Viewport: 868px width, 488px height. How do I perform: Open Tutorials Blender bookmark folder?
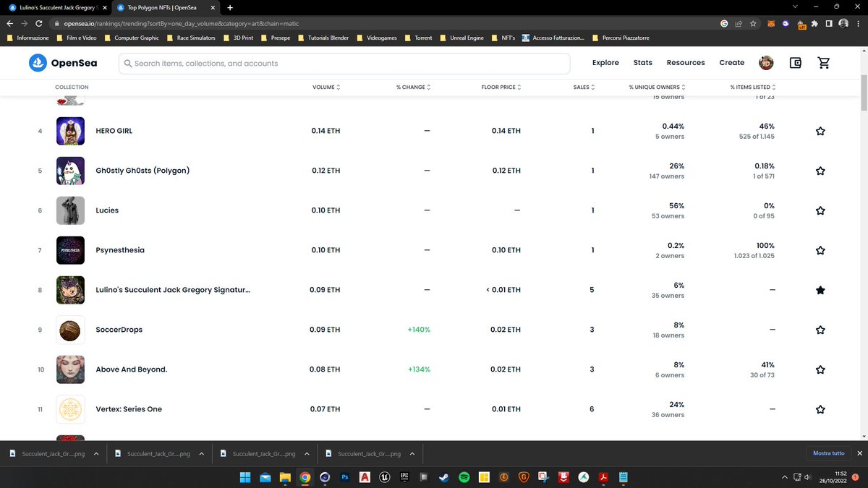pos(323,38)
